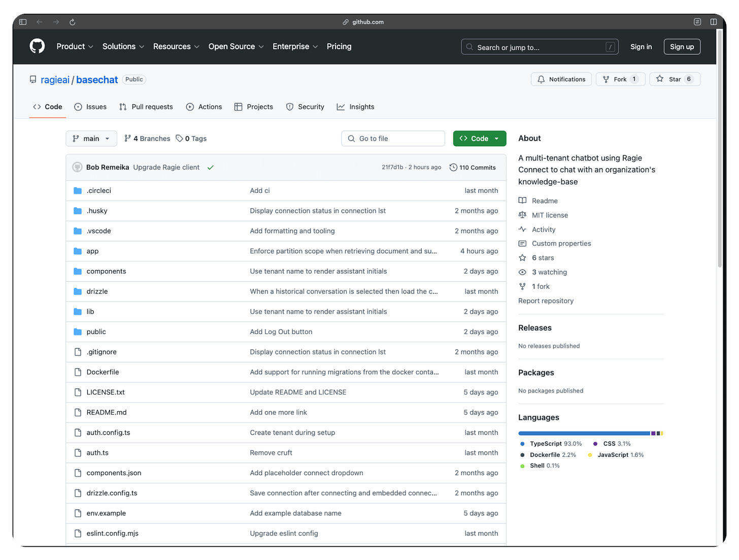Click the Pricing link
This screenshot has height=560, width=739.
339,46
